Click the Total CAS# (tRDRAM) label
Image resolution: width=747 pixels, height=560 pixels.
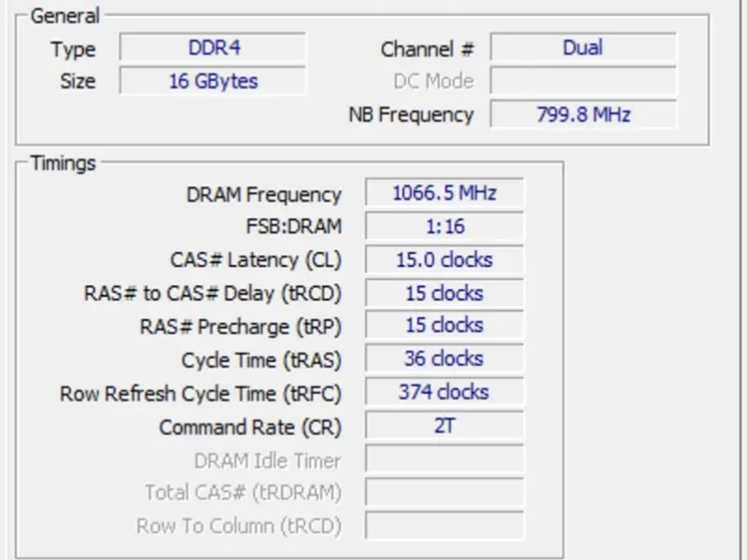click(243, 494)
